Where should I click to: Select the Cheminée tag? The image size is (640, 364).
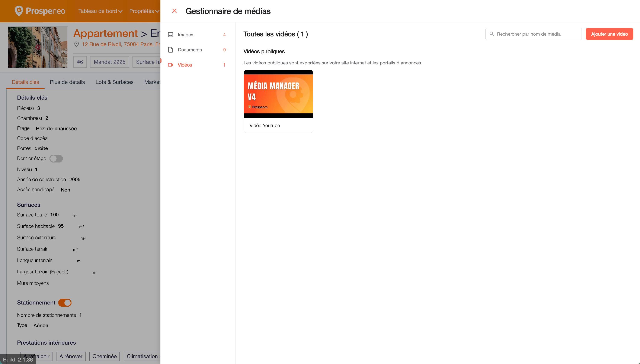(105, 356)
